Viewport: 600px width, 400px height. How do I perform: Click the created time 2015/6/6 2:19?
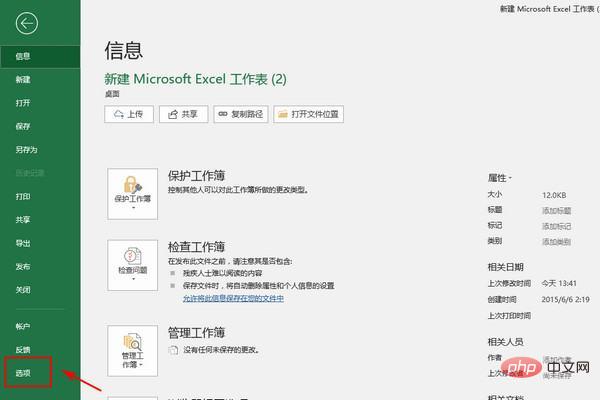click(566, 299)
